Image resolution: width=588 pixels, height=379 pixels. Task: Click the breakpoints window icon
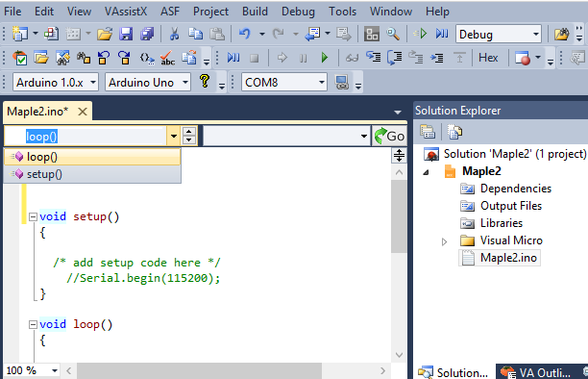pos(523,58)
